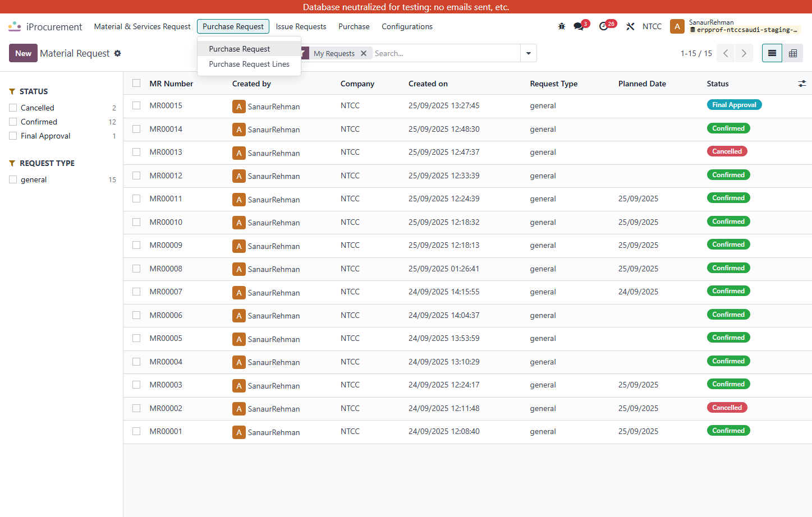The height and width of the screenshot is (517, 812).
Task: Click the Final Approval status badge
Action: coord(734,105)
